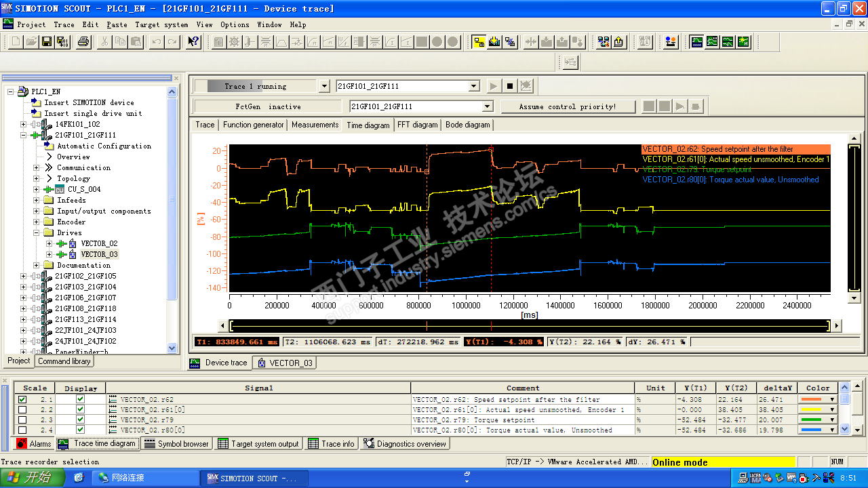Click the Download to target device icon
The height and width of the screenshot is (488, 868).
pyautogui.click(x=494, y=42)
